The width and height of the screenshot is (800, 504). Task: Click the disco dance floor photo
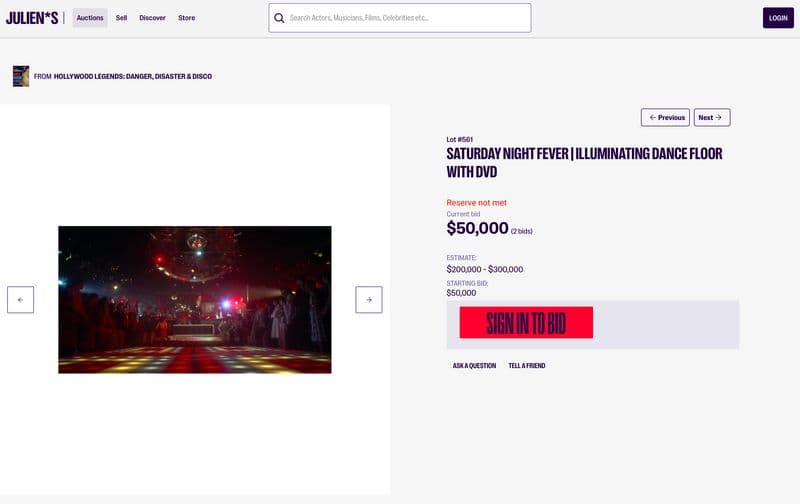(x=195, y=300)
